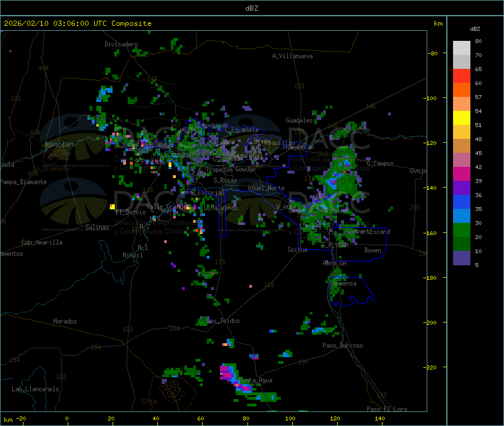The image size is (504, 426).
Task: Click the 'Salinas' map label
Action: [97, 227]
